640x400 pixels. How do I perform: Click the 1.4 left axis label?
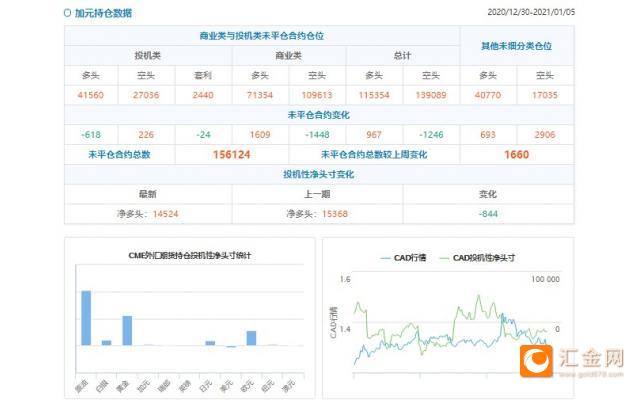(345, 329)
